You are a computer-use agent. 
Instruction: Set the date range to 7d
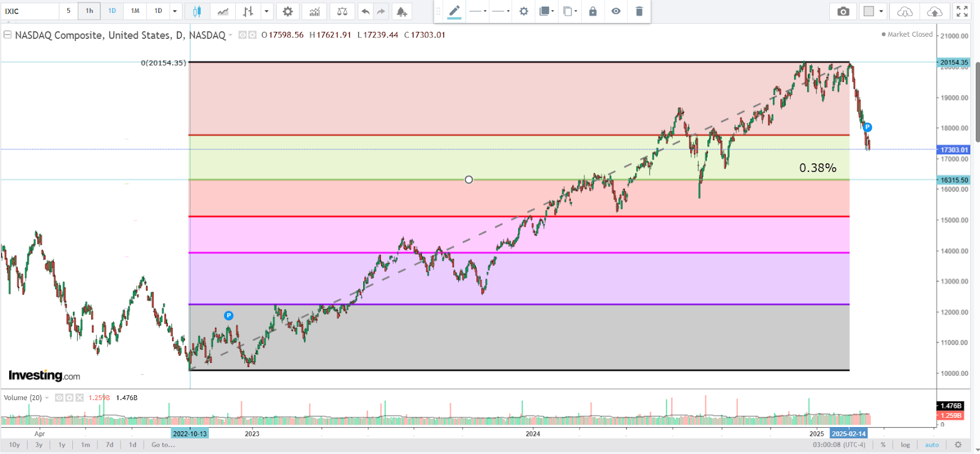pyautogui.click(x=110, y=445)
